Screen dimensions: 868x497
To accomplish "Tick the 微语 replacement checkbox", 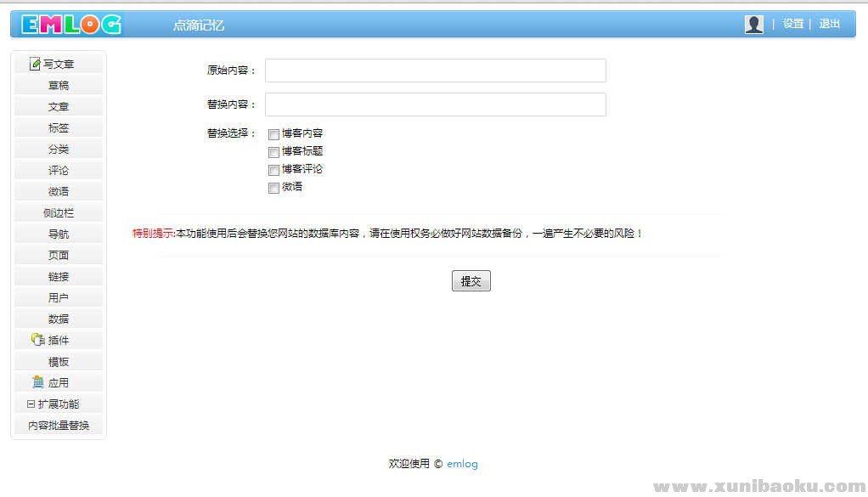I will (273, 188).
